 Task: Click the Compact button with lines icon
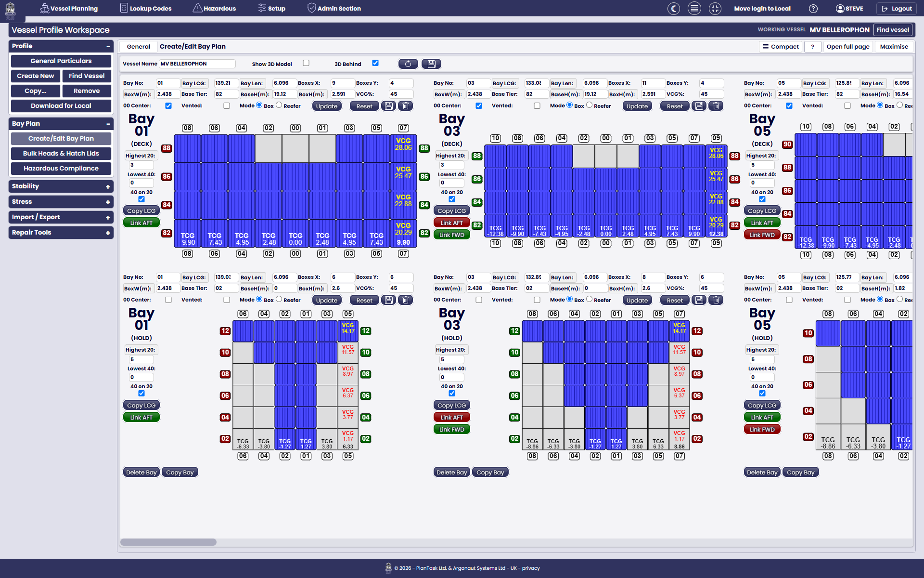point(781,47)
